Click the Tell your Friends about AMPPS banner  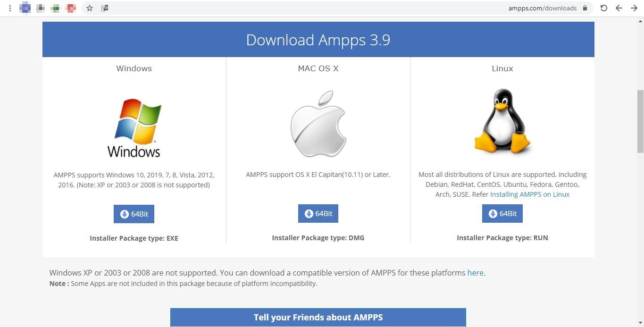point(318,317)
